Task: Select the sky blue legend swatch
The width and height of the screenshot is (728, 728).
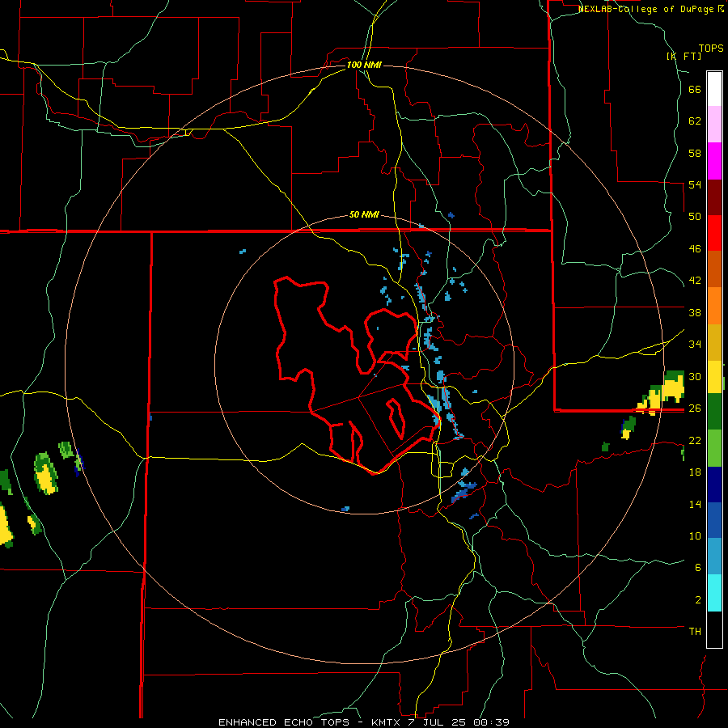Action: 714,557
